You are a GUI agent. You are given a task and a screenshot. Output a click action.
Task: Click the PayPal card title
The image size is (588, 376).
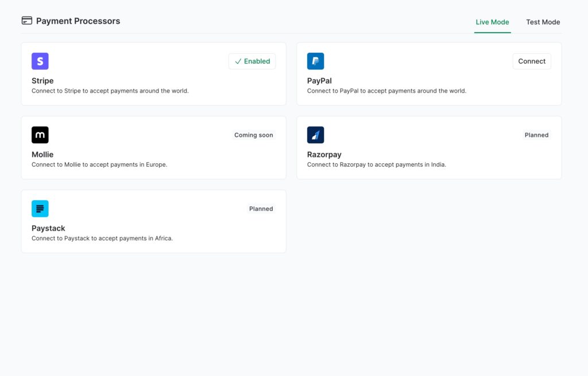(x=319, y=80)
